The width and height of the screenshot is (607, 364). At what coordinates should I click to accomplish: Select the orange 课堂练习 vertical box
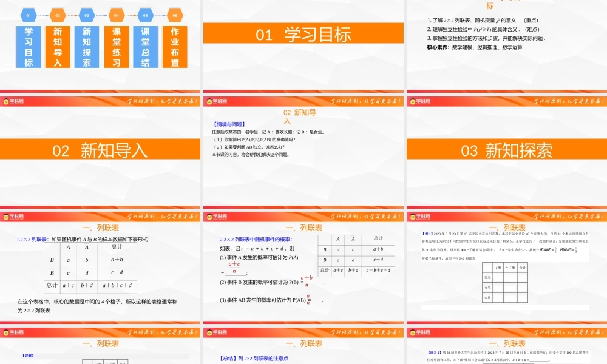click(116, 47)
